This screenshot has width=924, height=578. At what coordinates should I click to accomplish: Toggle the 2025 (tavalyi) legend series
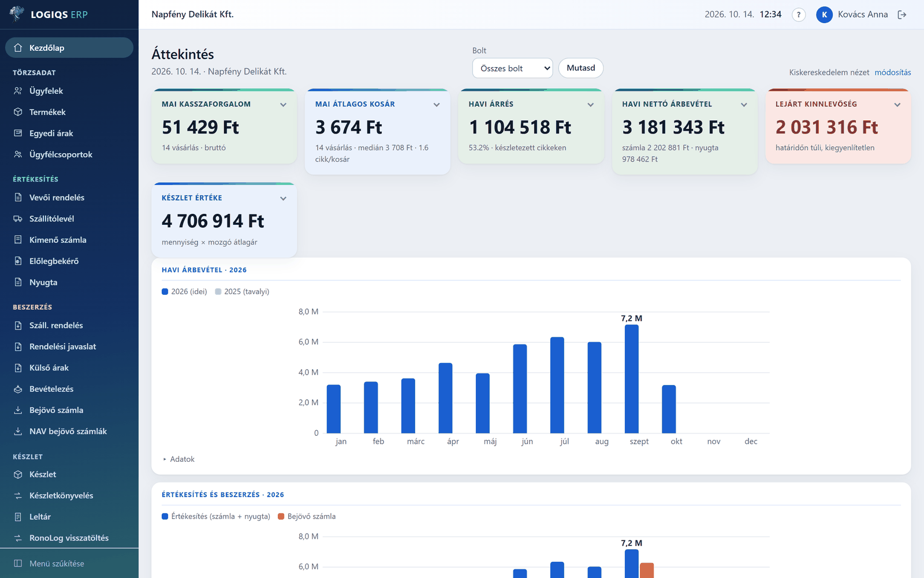click(x=242, y=292)
